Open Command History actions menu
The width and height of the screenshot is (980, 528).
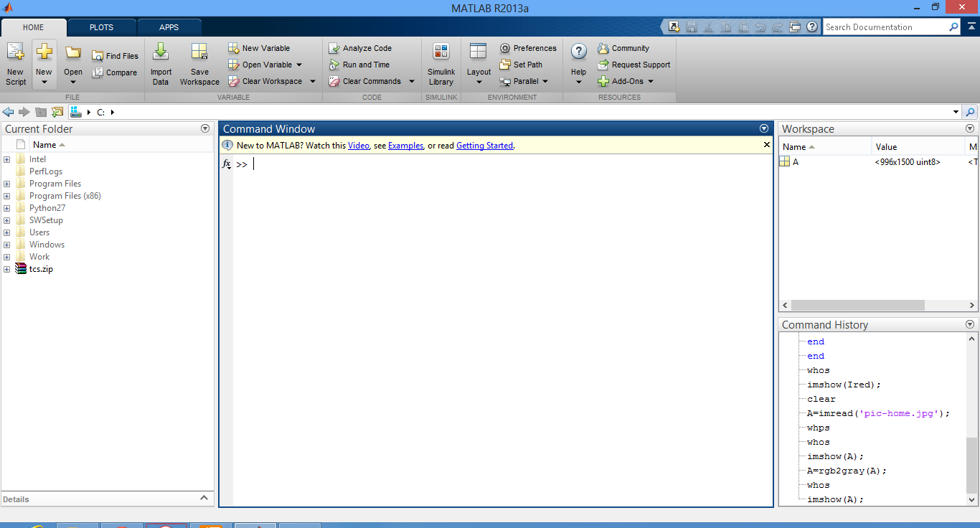970,324
